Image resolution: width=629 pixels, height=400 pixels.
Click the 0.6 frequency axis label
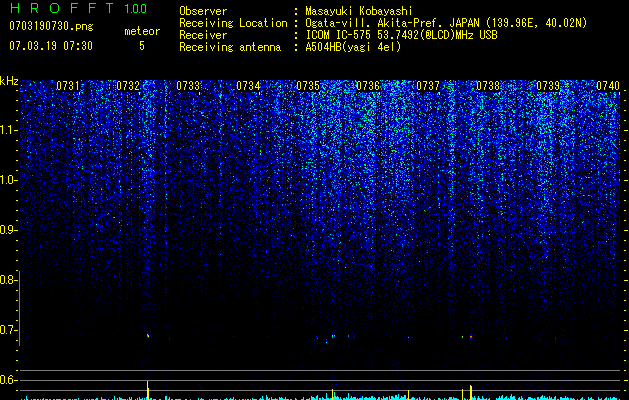(x=8, y=380)
